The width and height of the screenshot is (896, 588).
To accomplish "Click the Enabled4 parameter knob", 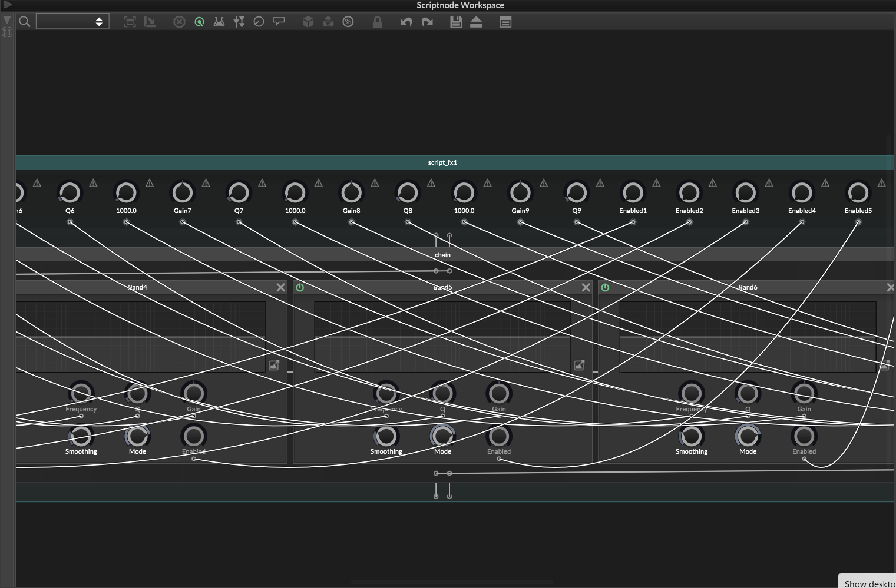I will point(802,192).
